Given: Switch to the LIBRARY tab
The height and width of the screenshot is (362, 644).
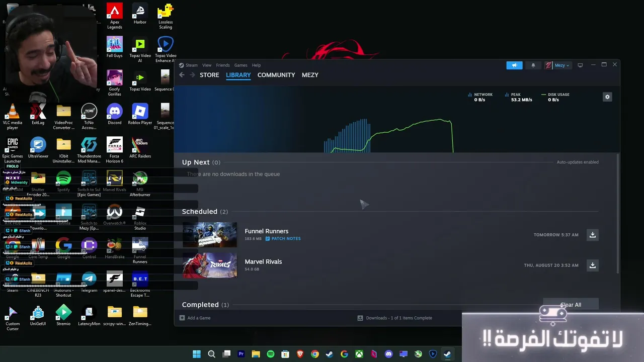Looking at the screenshot, I should pyautogui.click(x=238, y=75).
